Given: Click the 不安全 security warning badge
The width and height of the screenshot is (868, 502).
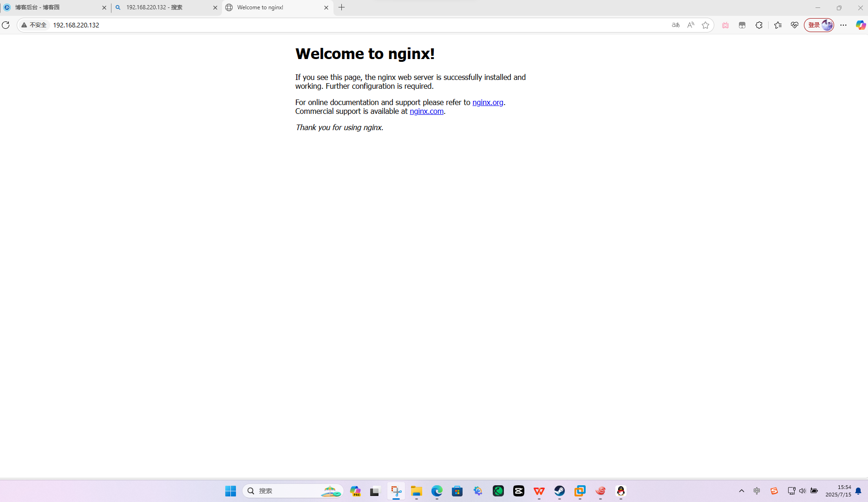Looking at the screenshot, I should (x=34, y=25).
